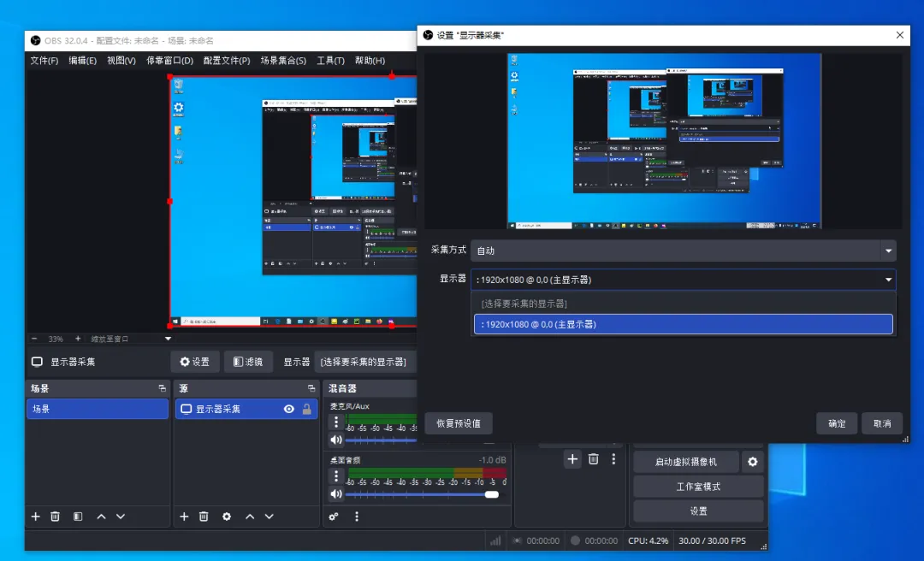This screenshot has height=561, width=924.
Task: Click the 麦克风/Aux volume slider track
Action: pos(381,440)
